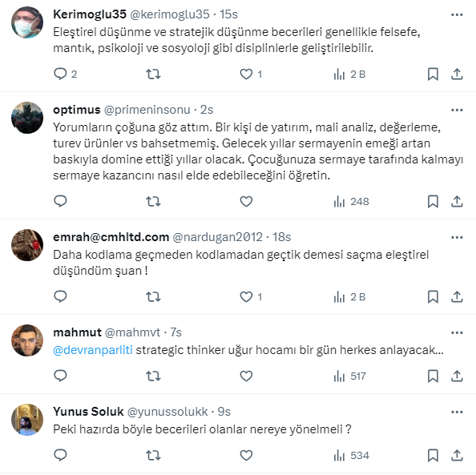Click Yunus Soluk's profile avatar
The image size is (476, 475).
[27, 420]
